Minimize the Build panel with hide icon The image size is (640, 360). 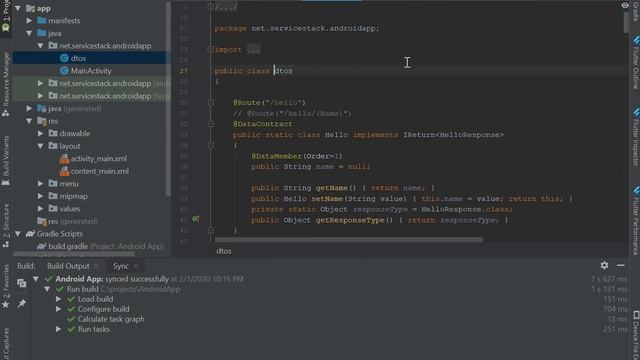click(x=621, y=265)
